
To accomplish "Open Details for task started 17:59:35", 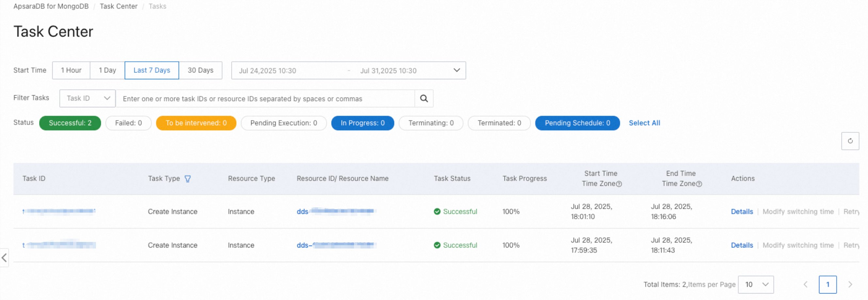I will [x=742, y=245].
